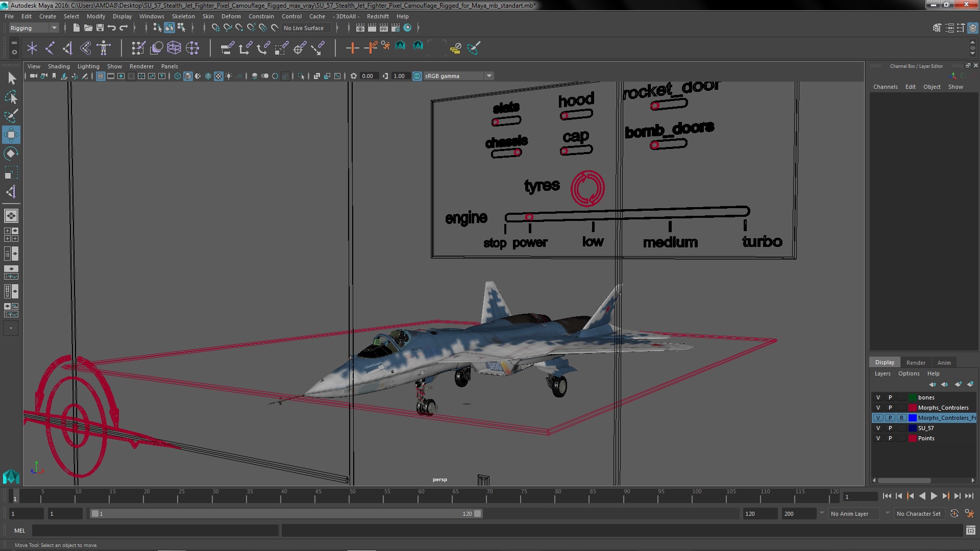Click the Render current frame icon
The height and width of the screenshot is (551, 980).
pyautogui.click(x=372, y=28)
